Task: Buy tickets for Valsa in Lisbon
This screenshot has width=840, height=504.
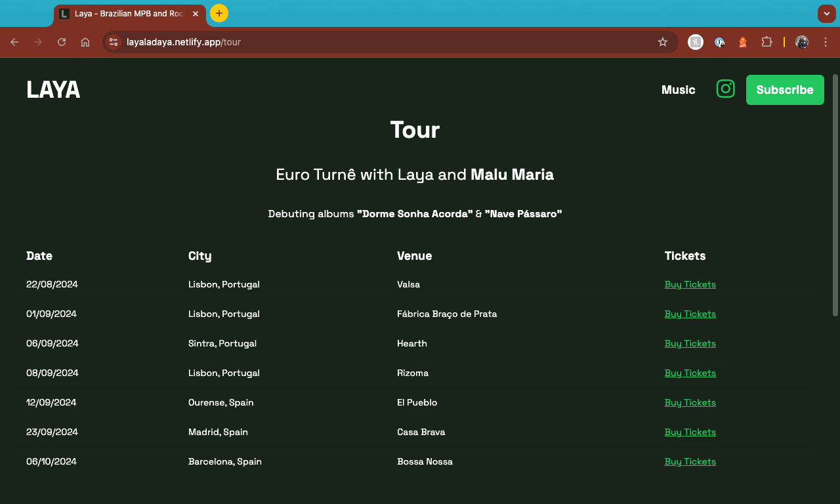Action: click(x=690, y=284)
